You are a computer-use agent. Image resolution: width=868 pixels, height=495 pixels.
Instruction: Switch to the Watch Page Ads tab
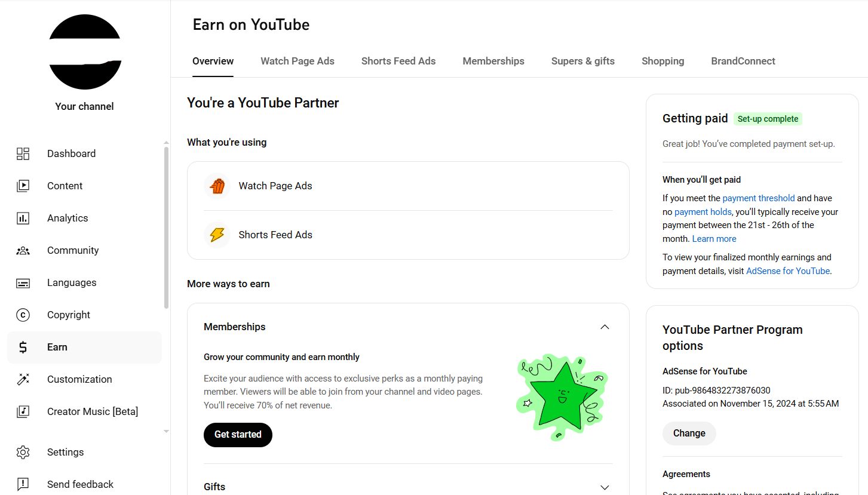coord(297,61)
